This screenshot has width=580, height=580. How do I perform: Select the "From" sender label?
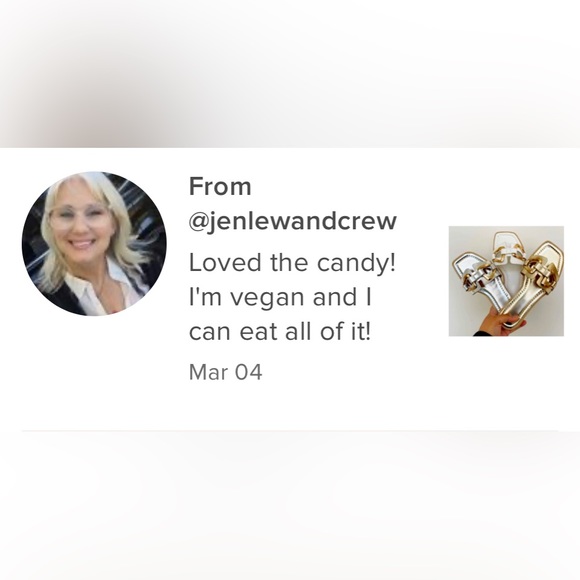tap(220, 186)
